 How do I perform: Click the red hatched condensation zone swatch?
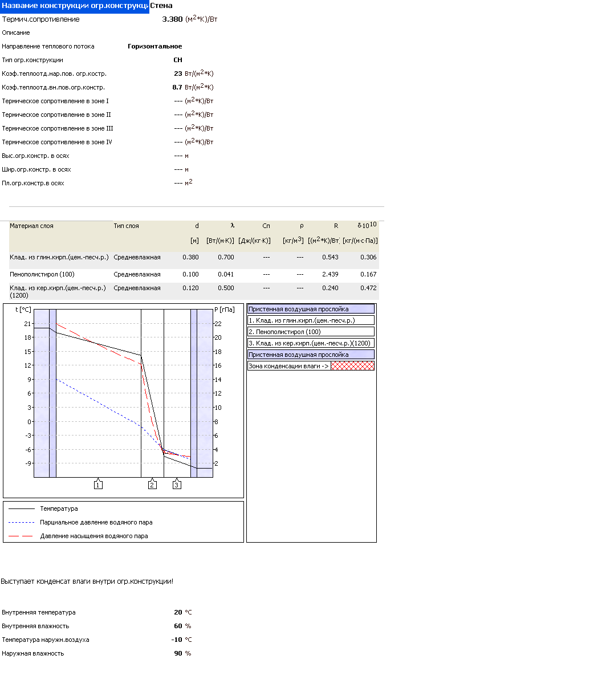point(353,366)
